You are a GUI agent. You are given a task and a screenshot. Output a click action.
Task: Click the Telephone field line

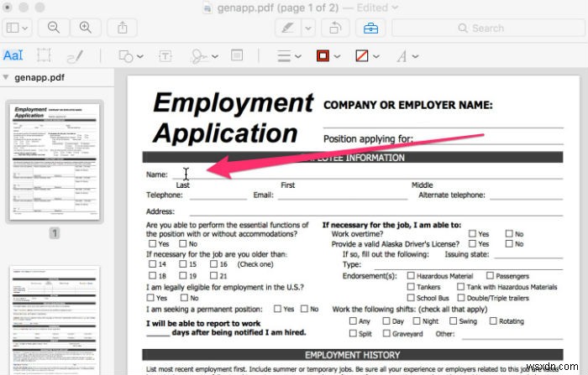pyautogui.click(x=218, y=195)
